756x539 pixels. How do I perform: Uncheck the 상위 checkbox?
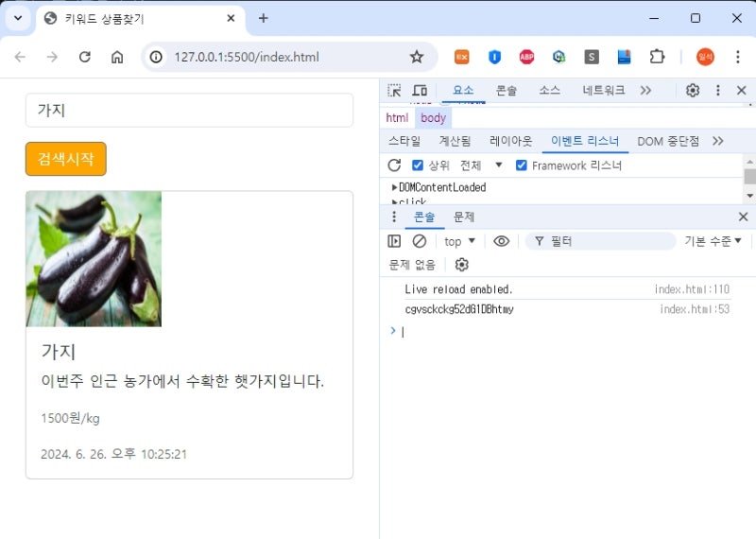418,165
